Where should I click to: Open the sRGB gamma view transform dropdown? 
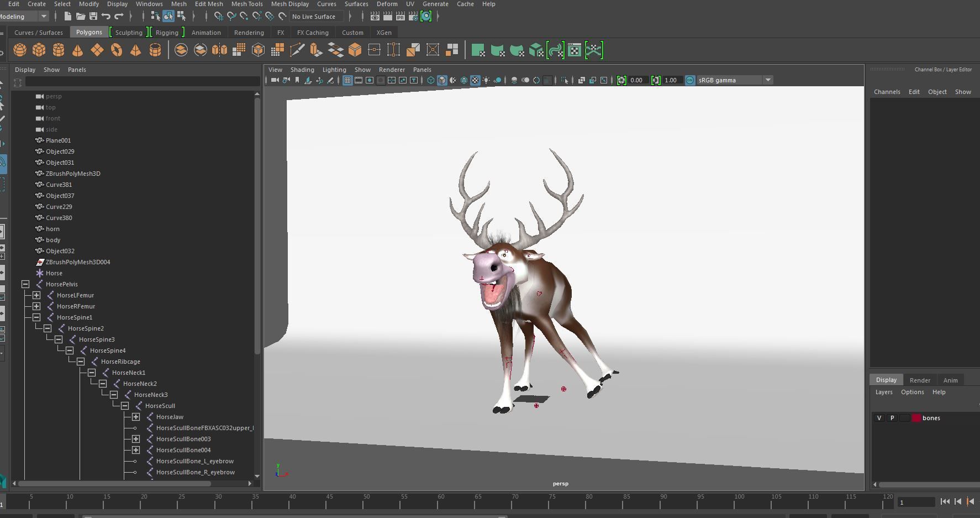click(x=767, y=80)
